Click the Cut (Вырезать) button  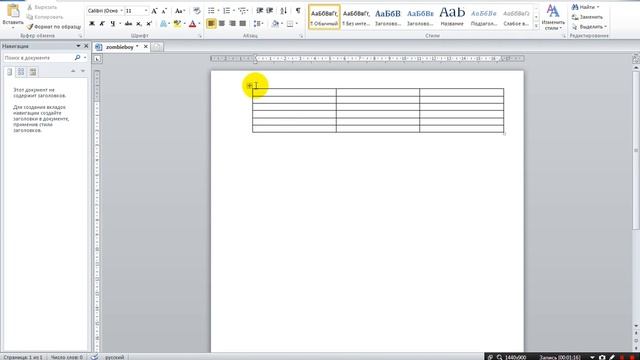coord(42,7)
